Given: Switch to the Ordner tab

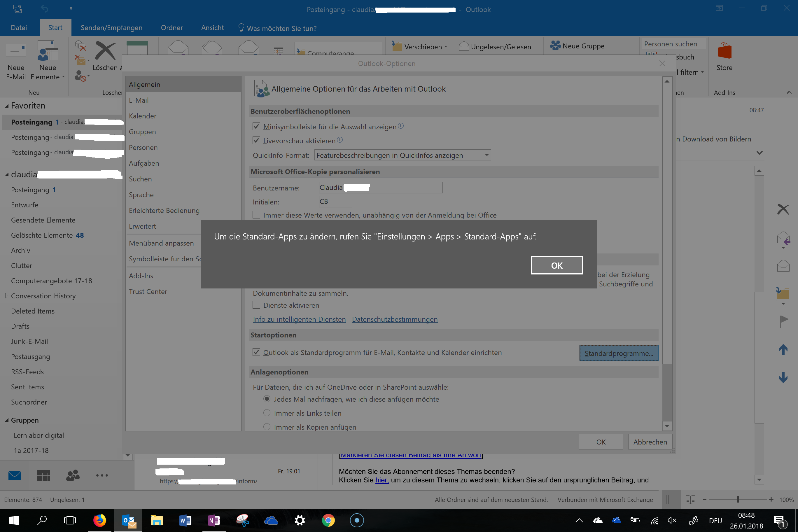Looking at the screenshot, I should [x=172, y=28].
